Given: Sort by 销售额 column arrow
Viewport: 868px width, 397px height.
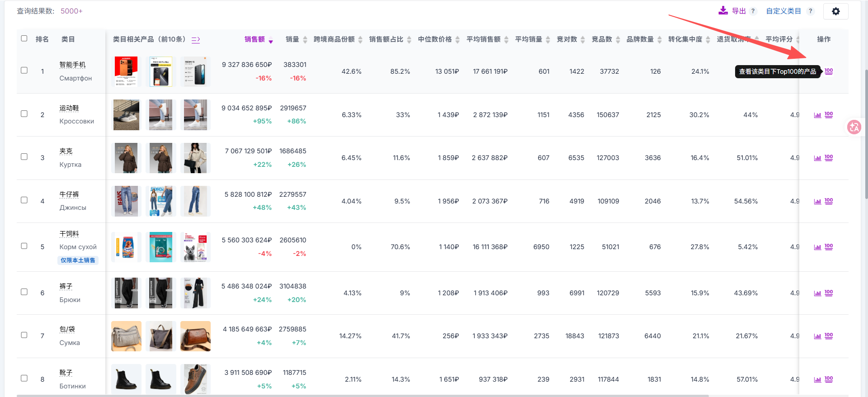Looking at the screenshot, I should click(271, 40).
